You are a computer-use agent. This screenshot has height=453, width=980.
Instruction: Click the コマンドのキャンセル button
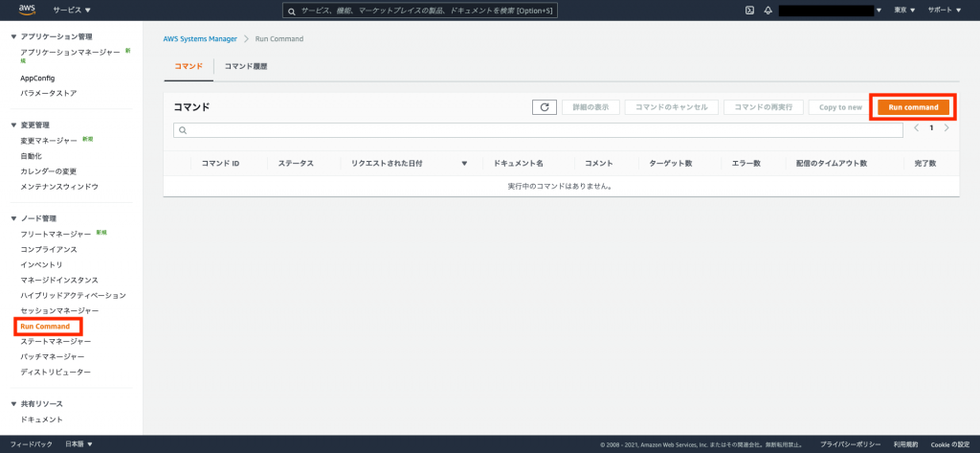(x=671, y=107)
